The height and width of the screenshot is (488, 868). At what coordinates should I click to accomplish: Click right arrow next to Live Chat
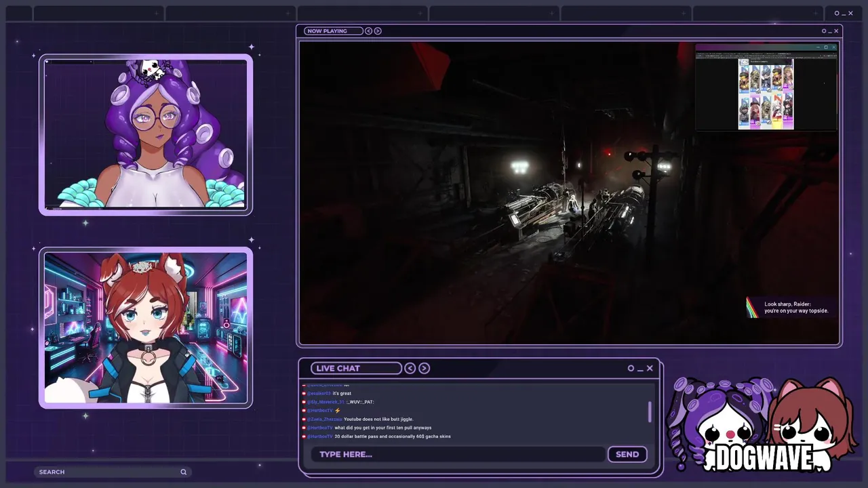tap(424, 368)
